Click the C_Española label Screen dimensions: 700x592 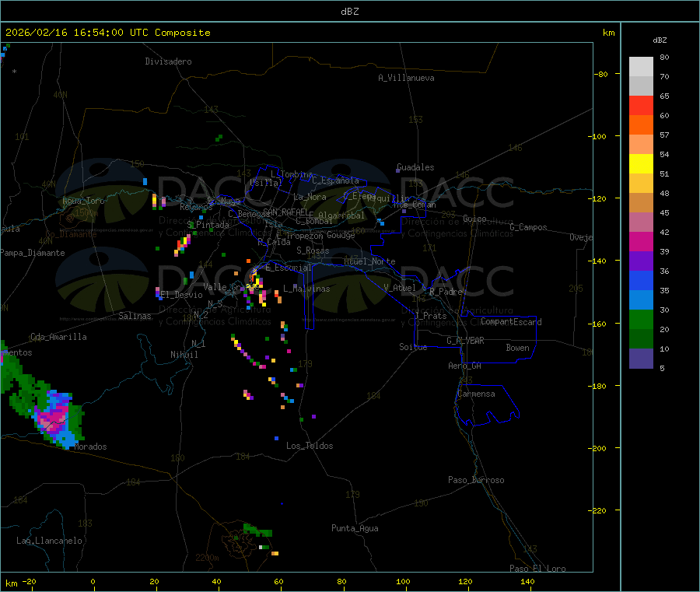tap(335, 180)
